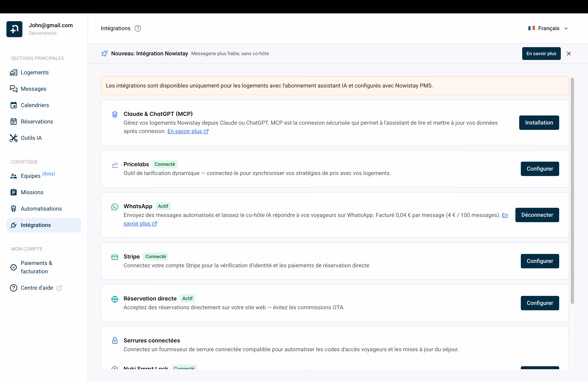Click the Nowistay logo icon
The width and height of the screenshot is (588, 382).
pyautogui.click(x=14, y=29)
